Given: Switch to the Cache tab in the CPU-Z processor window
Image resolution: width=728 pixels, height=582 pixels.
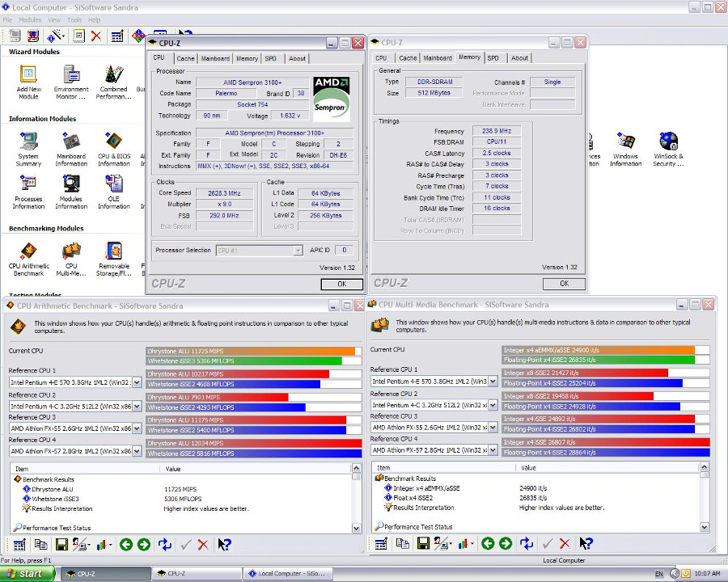Looking at the screenshot, I should [185, 58].
